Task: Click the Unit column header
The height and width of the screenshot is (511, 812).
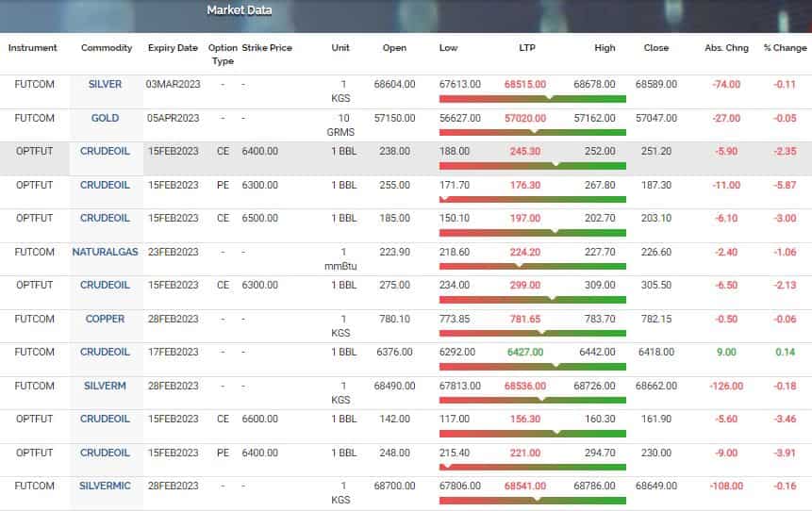Action: pyautogui.click(x=340, y=48)
